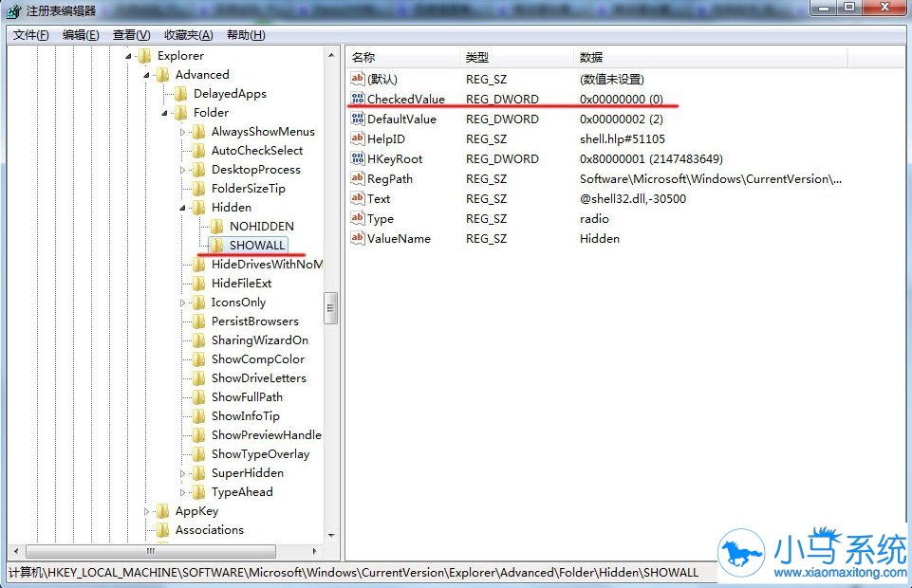Screen dimensions: 912x588
Task: Click the Type string value icon
Action: [x=358, y=218]
